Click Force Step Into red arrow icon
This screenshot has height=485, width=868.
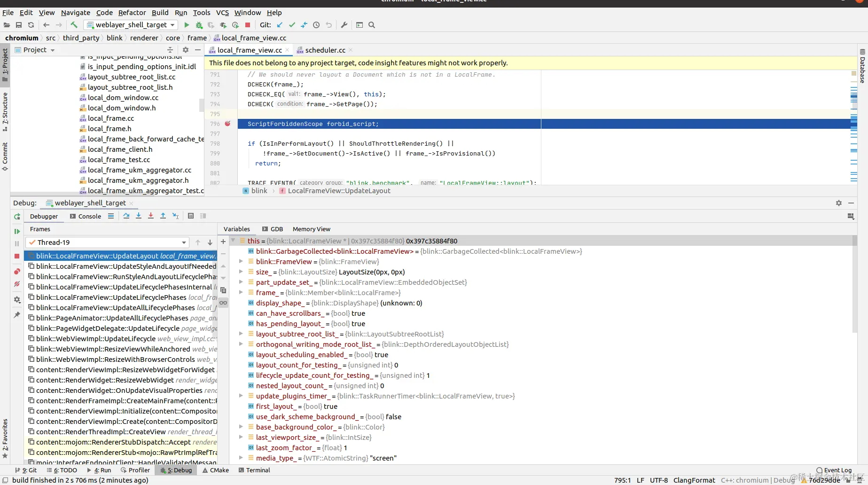151,216
